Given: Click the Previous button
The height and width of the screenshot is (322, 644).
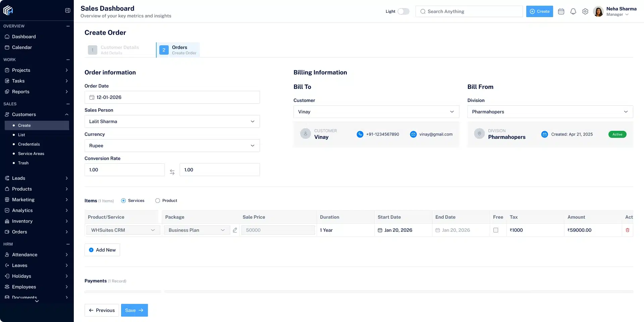Looking at the screenshot, I should (102, 310).
